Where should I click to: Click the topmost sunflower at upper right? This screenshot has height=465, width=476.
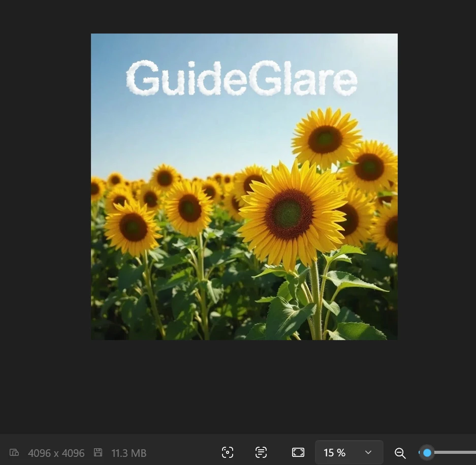pyautogui.click(x=325, y=139)
